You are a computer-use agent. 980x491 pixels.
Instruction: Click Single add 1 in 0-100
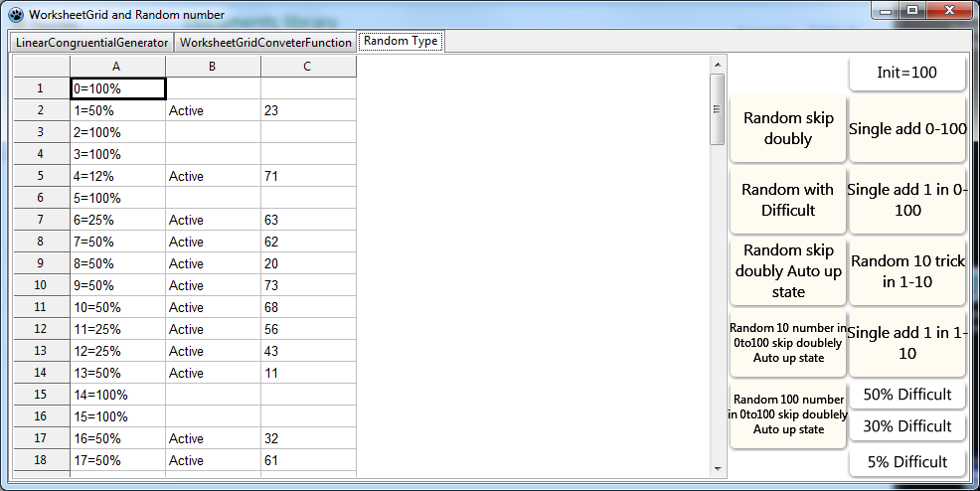coord(907,200)
